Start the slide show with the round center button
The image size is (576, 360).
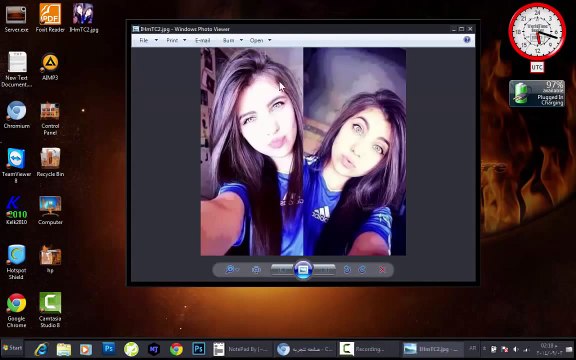(303, 270)
